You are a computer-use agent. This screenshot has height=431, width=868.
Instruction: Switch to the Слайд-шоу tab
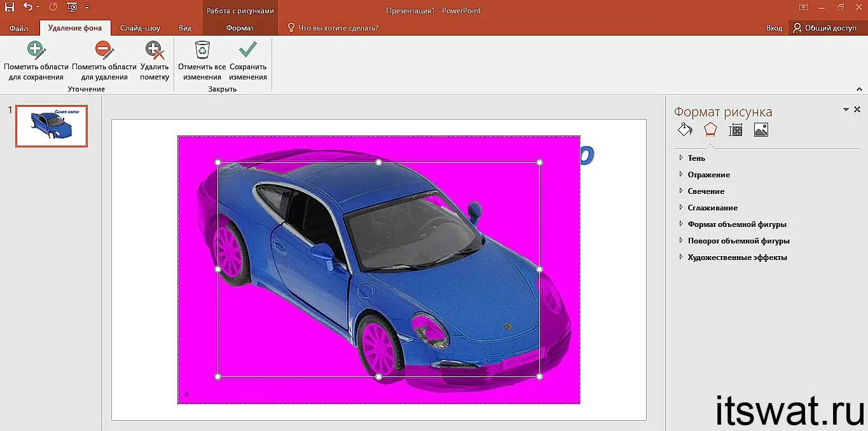tap(140, 28)
